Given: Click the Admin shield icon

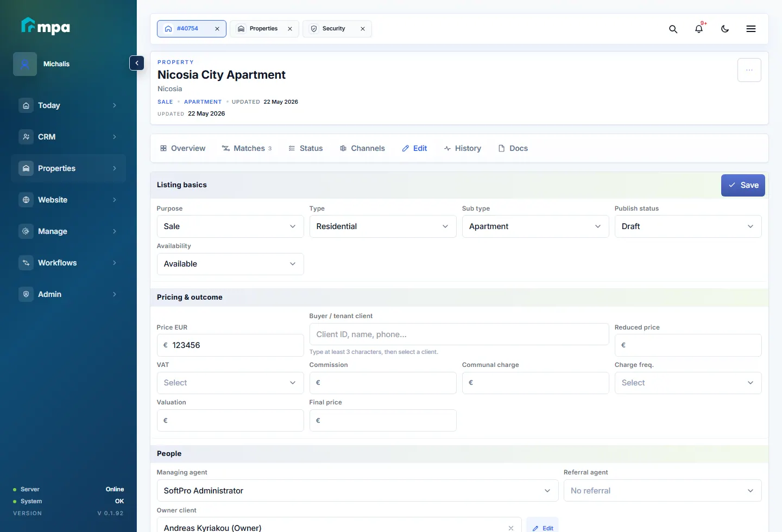Looking at the screenshot, I should pyautogui.click(x=26, y=294).
